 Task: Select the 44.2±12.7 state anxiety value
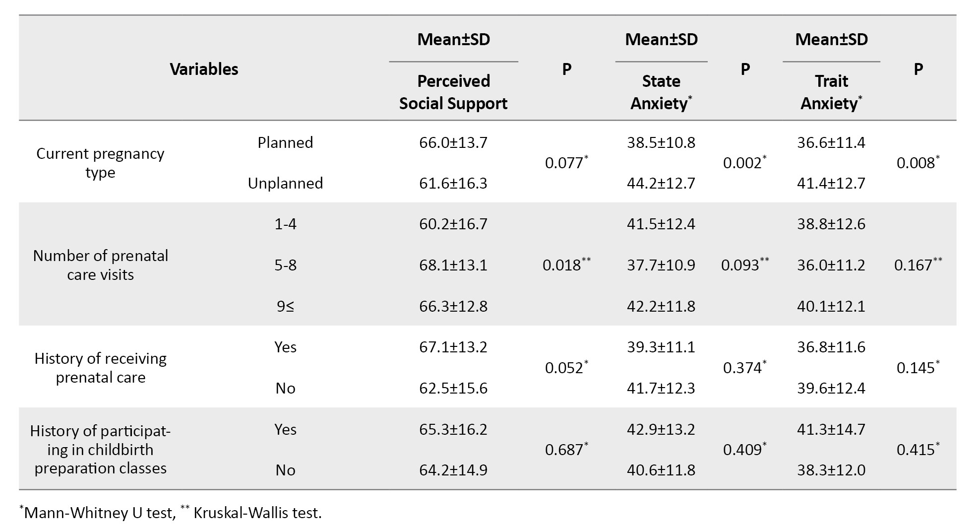[x=661, y=183]
